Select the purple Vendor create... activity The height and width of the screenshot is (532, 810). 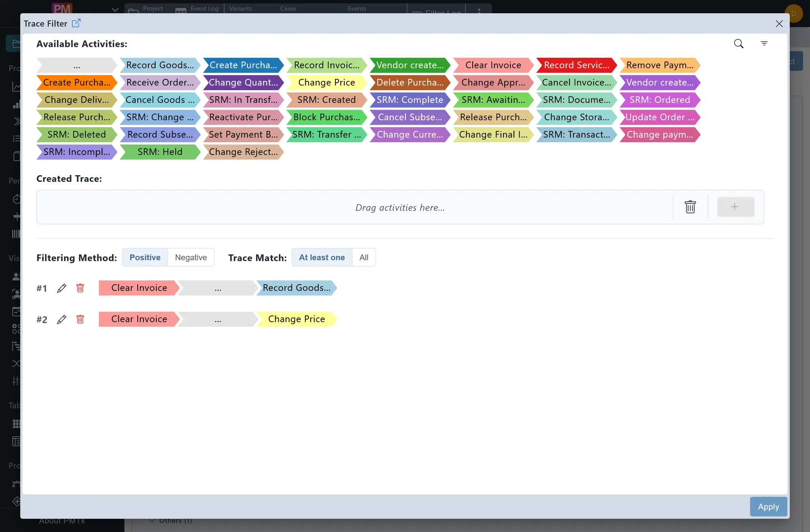click(x=660, y=83)
